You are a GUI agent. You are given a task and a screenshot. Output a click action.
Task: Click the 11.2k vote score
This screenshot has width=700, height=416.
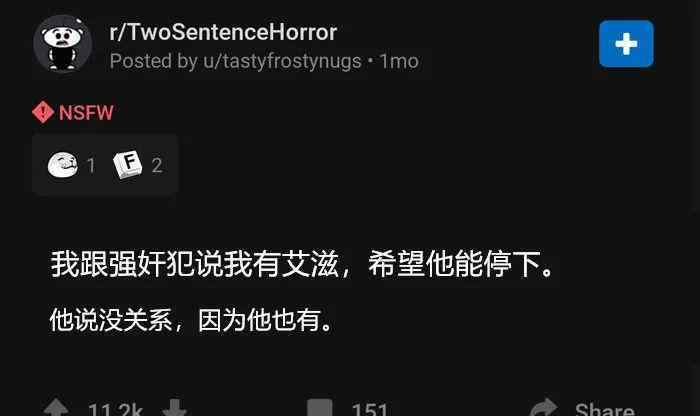coord(115,409)
